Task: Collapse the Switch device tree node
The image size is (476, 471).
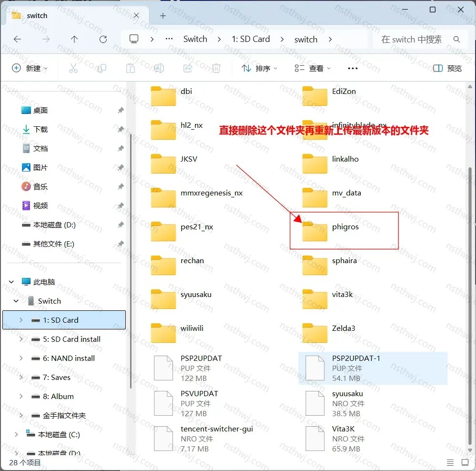Action: 16,301
